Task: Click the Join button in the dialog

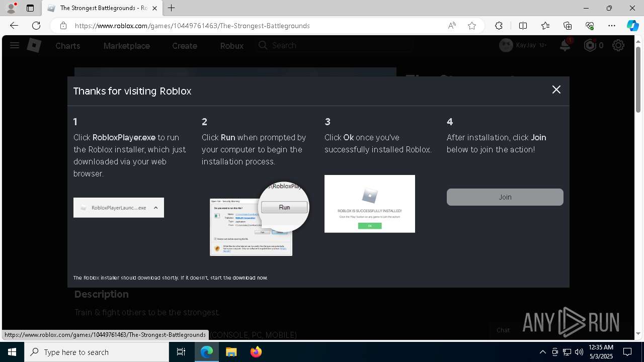Action: 505,197
